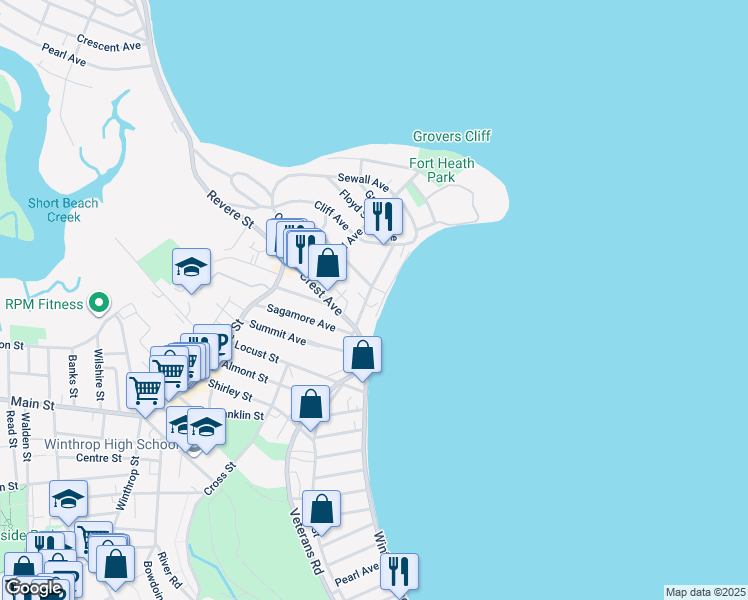Select the Banks St street label
The image size is (748, 600).
click(73, 376)
